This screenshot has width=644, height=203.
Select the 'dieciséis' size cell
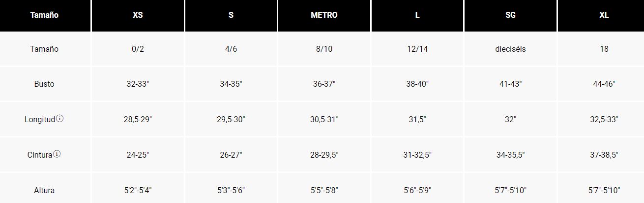click(510, 49)
